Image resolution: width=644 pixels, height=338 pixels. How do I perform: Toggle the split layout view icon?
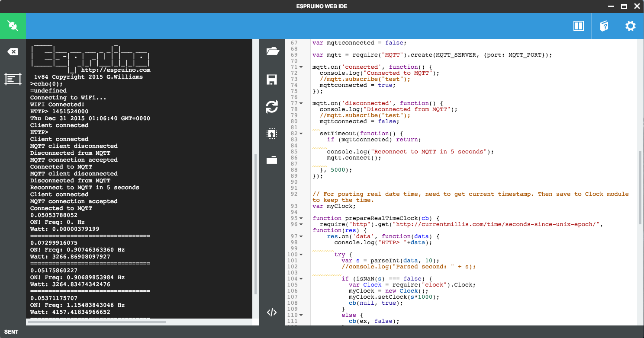[x=579, y=26]
